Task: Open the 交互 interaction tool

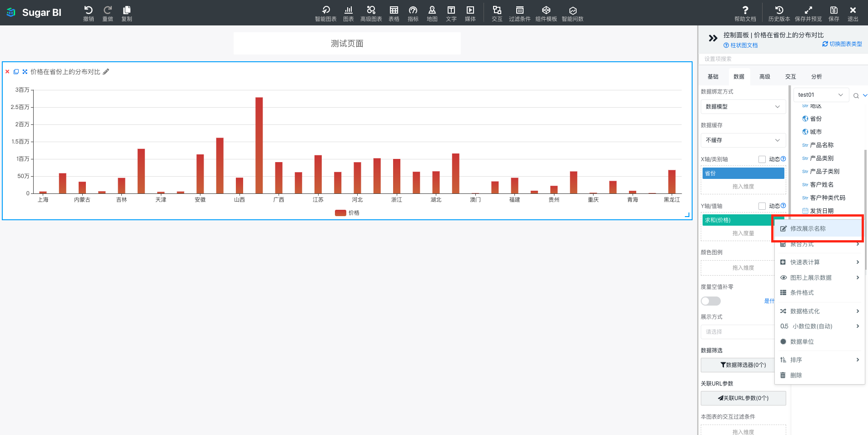Action: pos(497,13)
